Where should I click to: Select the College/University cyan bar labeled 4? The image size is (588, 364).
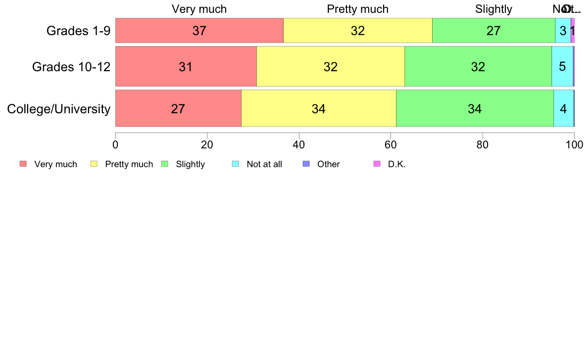coord(563,108)
